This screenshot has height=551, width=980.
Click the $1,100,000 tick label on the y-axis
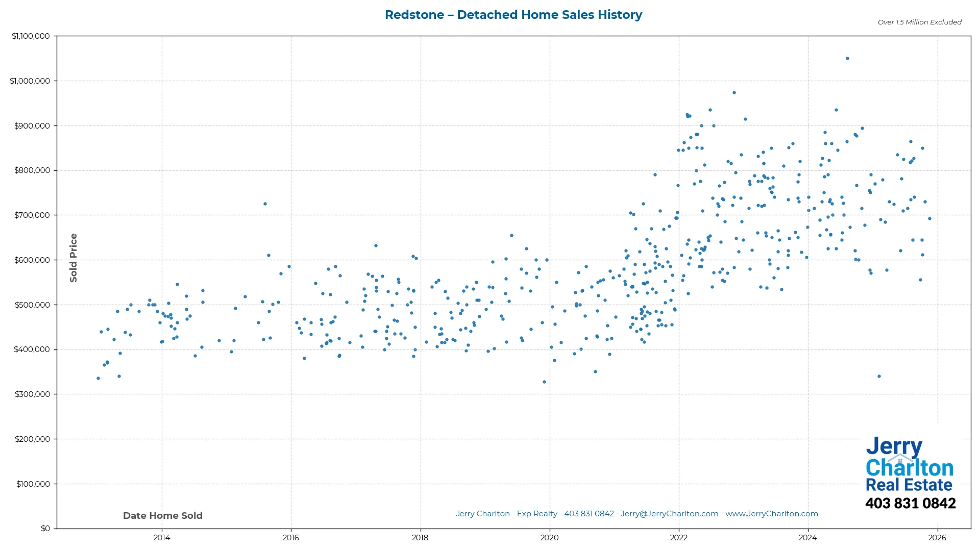coord(31,36)
